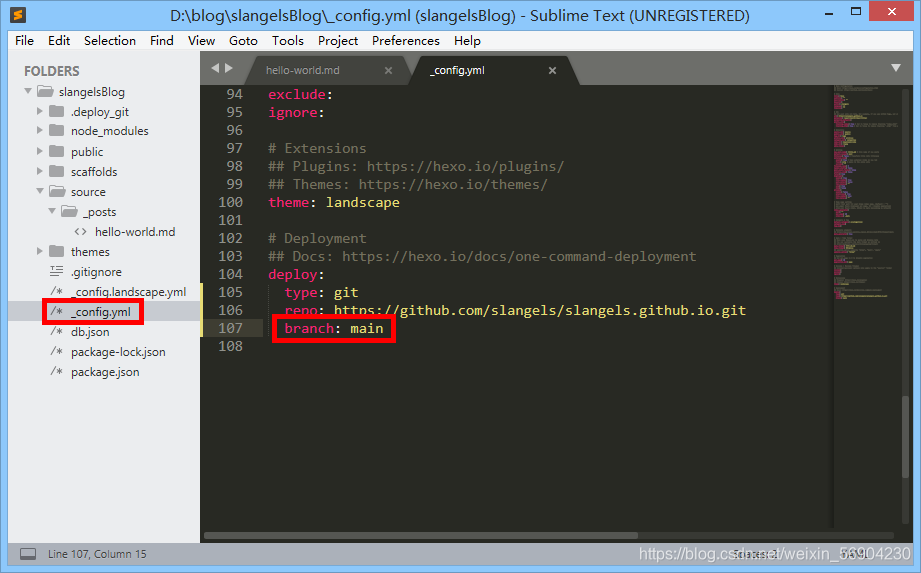Click the node_modules folder icon

(57, 130)
